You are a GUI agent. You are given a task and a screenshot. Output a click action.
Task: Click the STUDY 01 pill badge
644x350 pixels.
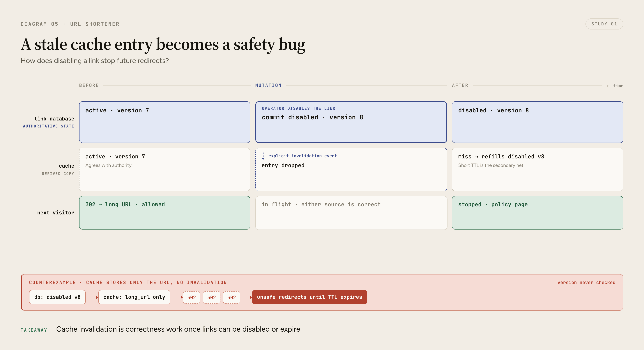click(604, 24)
